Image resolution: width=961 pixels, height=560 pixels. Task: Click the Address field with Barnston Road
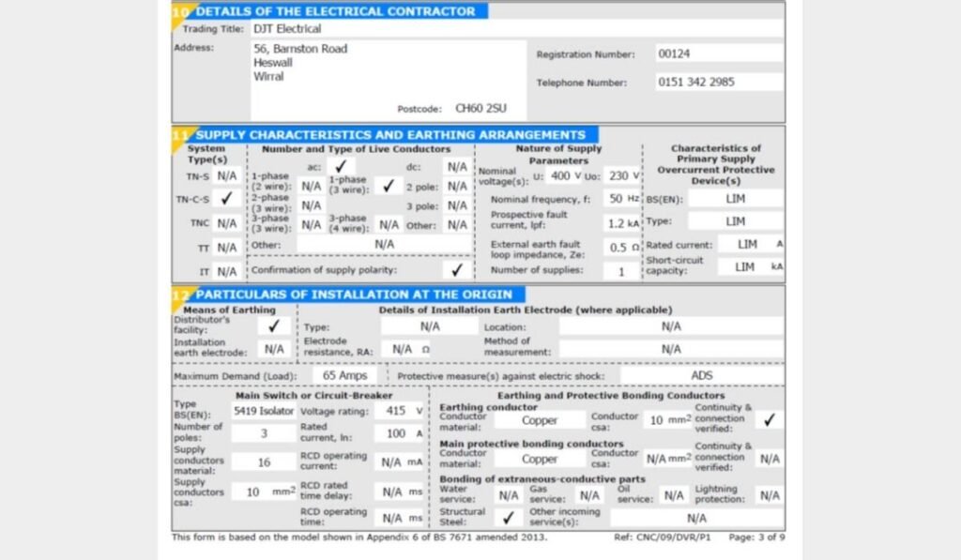click(x=389, y=81)
